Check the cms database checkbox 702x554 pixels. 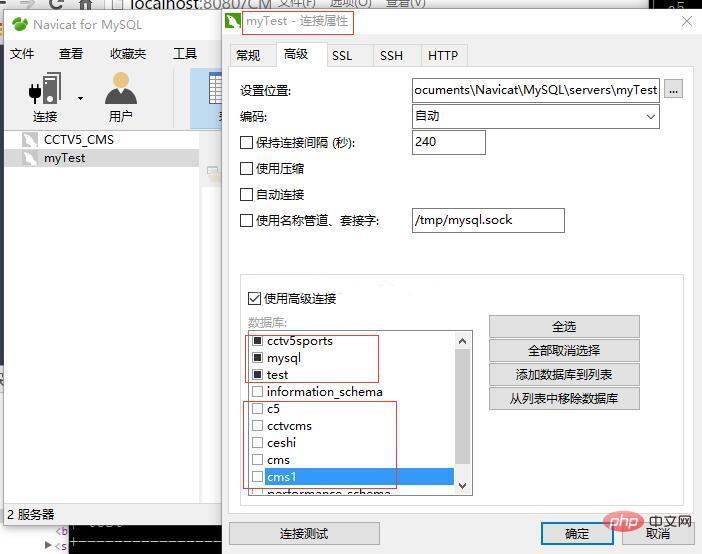[257, 460]
